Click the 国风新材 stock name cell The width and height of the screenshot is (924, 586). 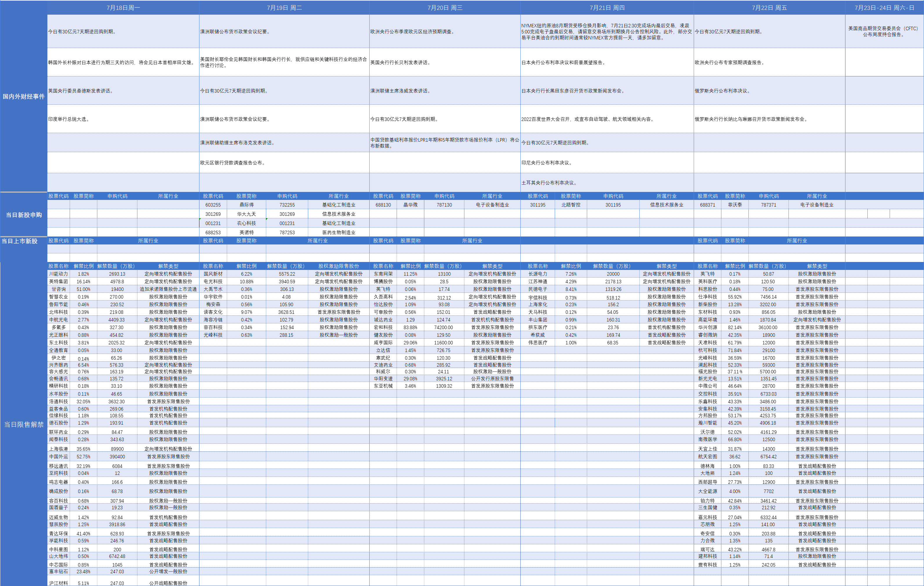pyautogui.click(x=213, y=274)
